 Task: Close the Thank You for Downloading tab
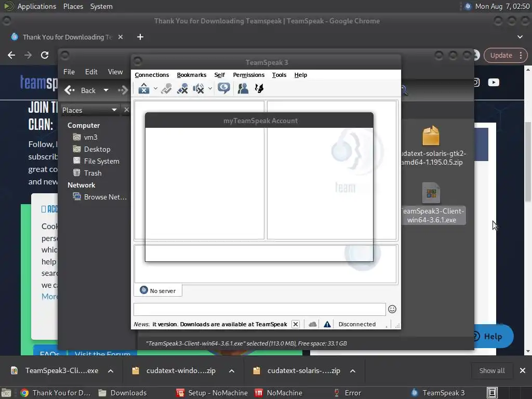pyautogui.click(x=121, y=37)
